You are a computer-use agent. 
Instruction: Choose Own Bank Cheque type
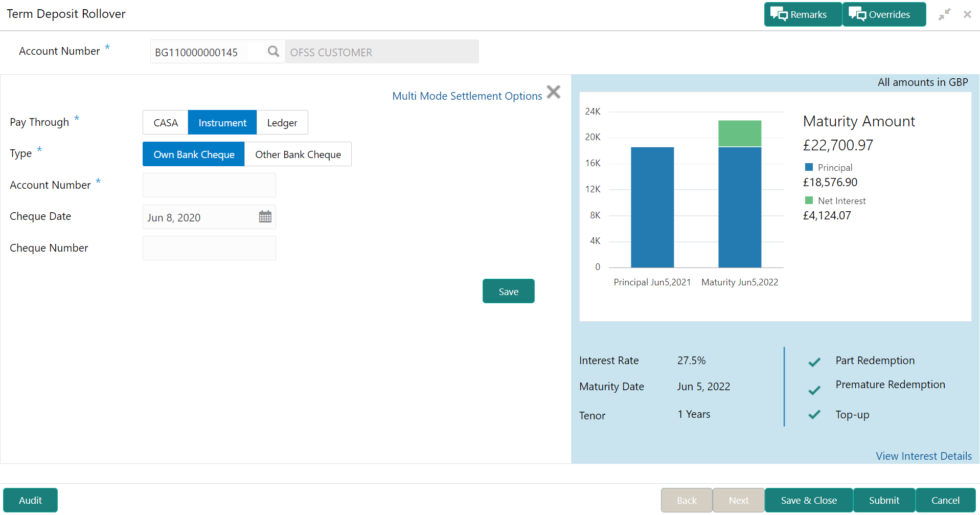coord(194,154)
